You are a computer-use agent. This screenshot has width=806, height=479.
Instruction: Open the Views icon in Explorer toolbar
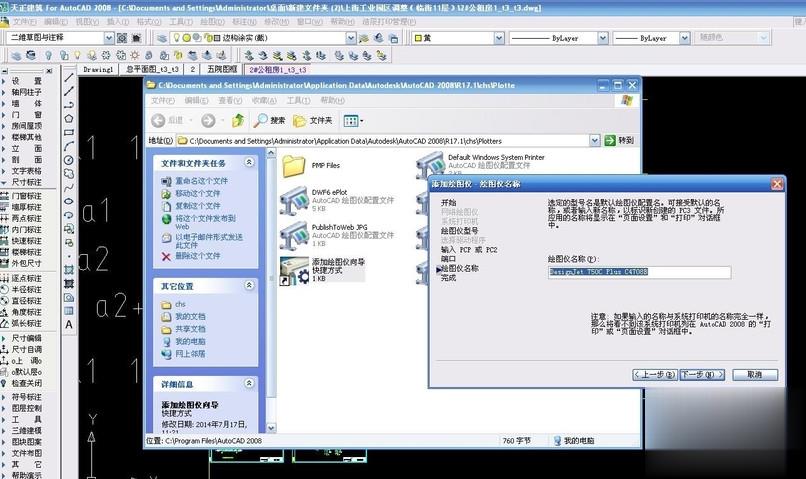click(353, 121)
